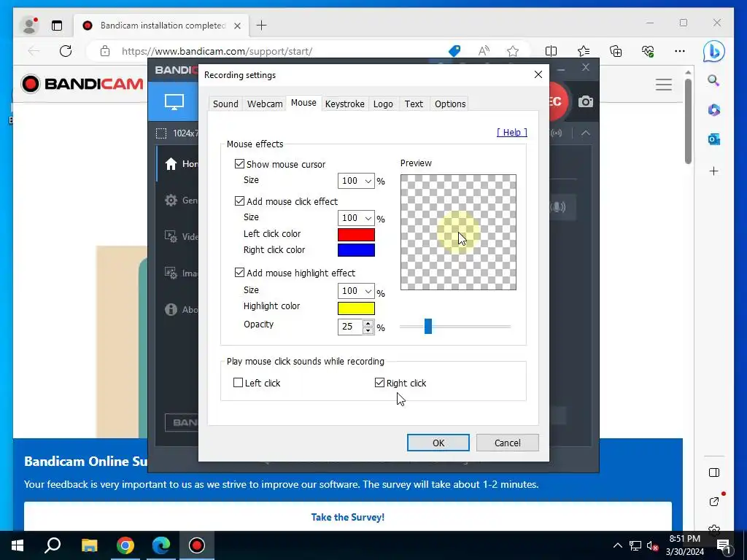Confirm settings with the OK button
This screenshot has height=560, width=747.
[x=438, y=443]
